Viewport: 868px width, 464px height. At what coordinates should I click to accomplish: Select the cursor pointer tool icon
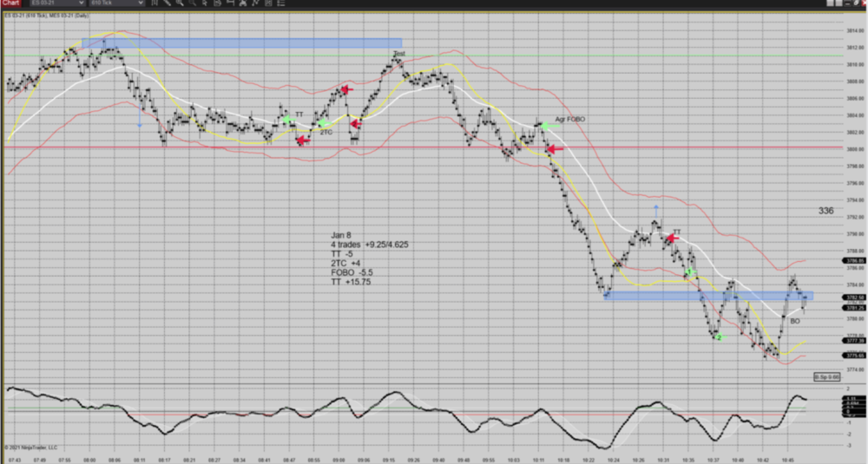tap(205, 3)
